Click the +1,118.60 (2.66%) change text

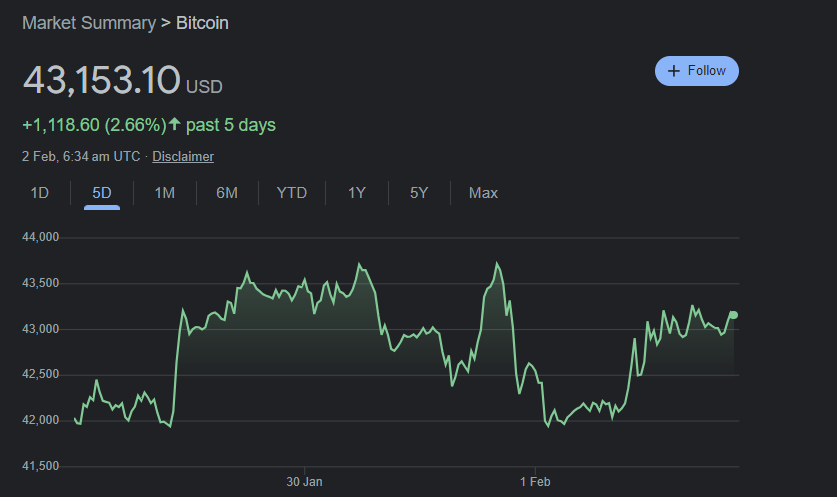[94, 125]
